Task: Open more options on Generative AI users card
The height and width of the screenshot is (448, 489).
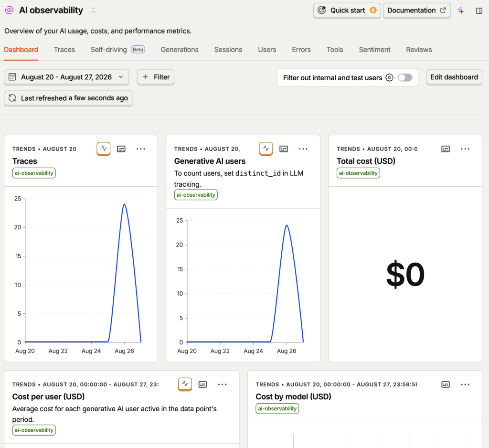Action: (x=303, y=149)
